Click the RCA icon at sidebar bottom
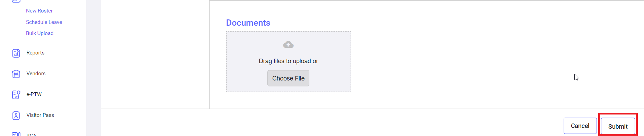644x136 pixels. 16,134
